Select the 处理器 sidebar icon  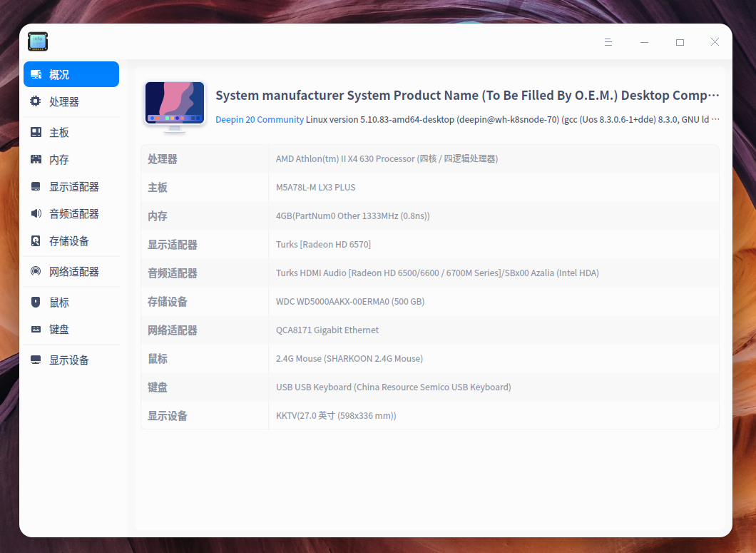click(35, 101)
